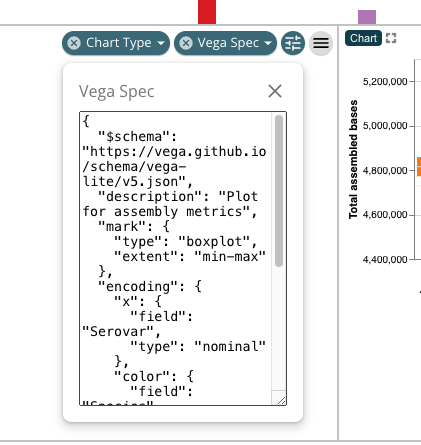Expand the Vega Spec dropdown arrow
This screenshot has height=445, width=421.
pyautogui.click(x=268, y=43)
